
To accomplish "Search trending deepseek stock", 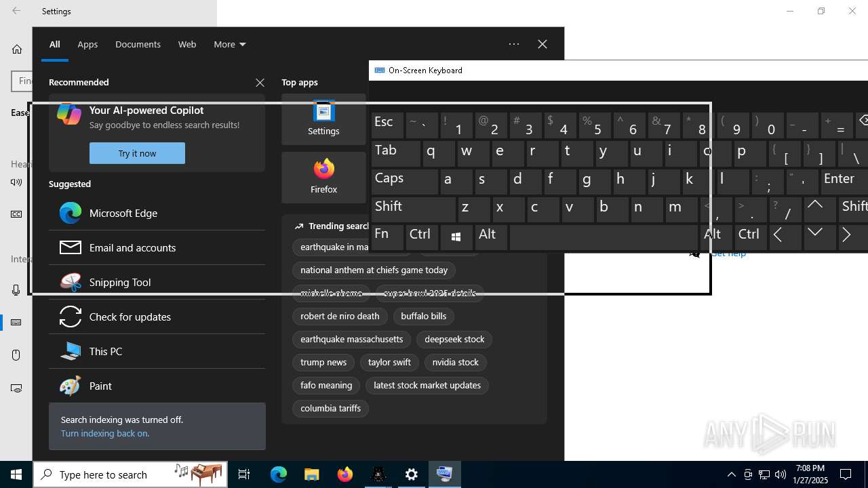I will pos(454,339).
